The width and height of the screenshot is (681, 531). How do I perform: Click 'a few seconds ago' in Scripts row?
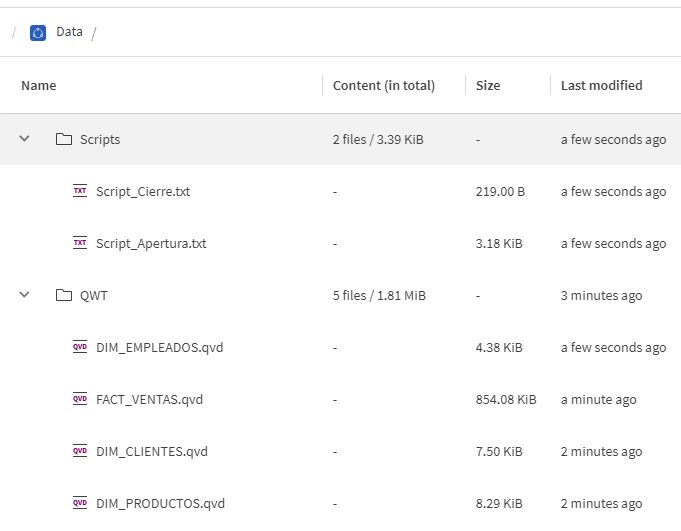point(613,140)
